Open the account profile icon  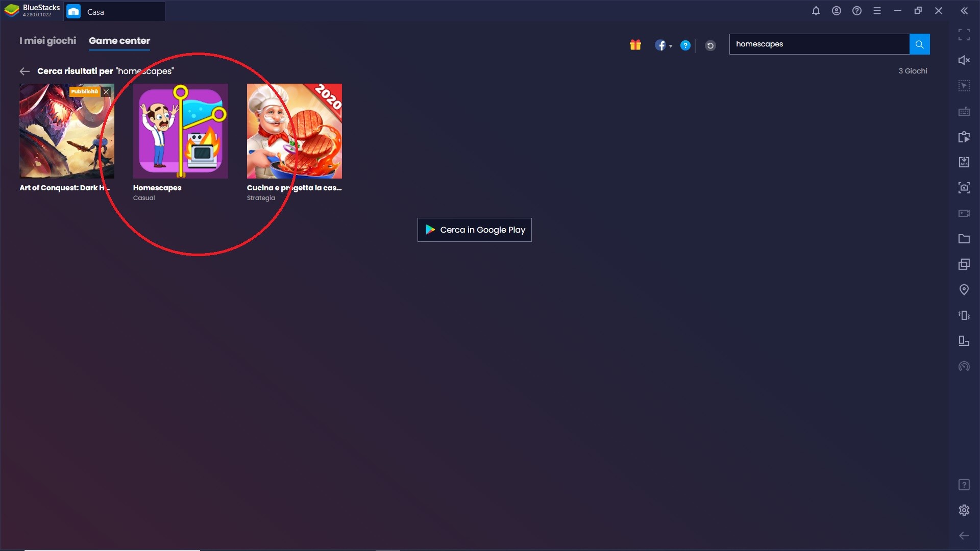click(x=836, y=11)
